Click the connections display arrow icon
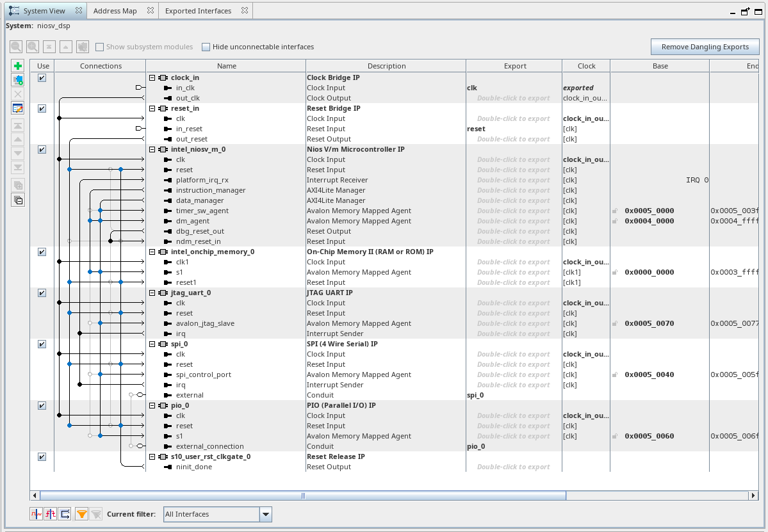The image size is (768, 532). coord(65,514)
